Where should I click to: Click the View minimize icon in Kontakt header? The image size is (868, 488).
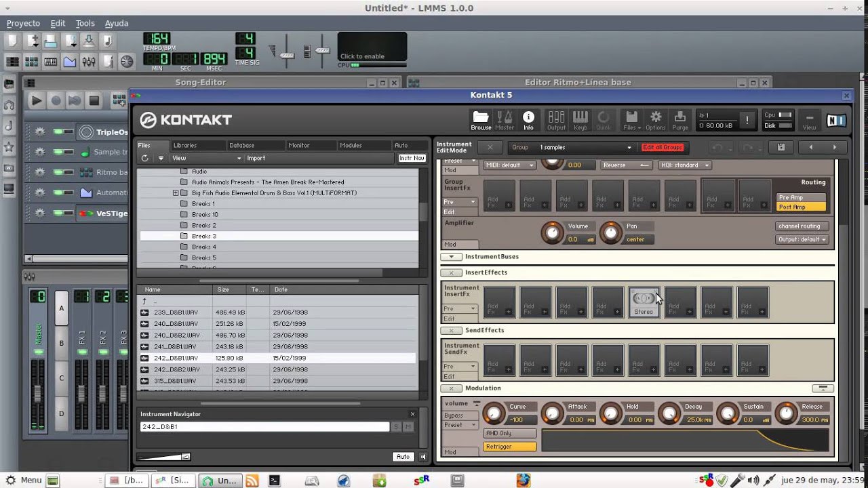click(x=810, y=120)
